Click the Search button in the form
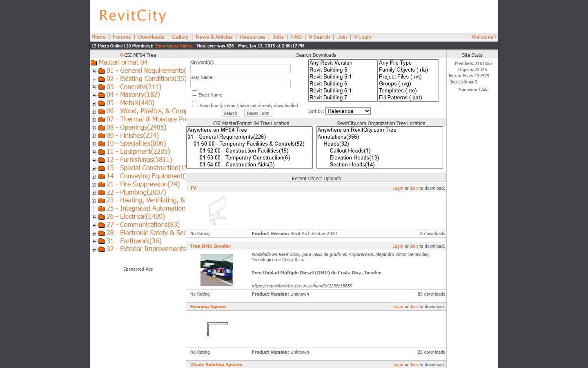 [230, 113]
